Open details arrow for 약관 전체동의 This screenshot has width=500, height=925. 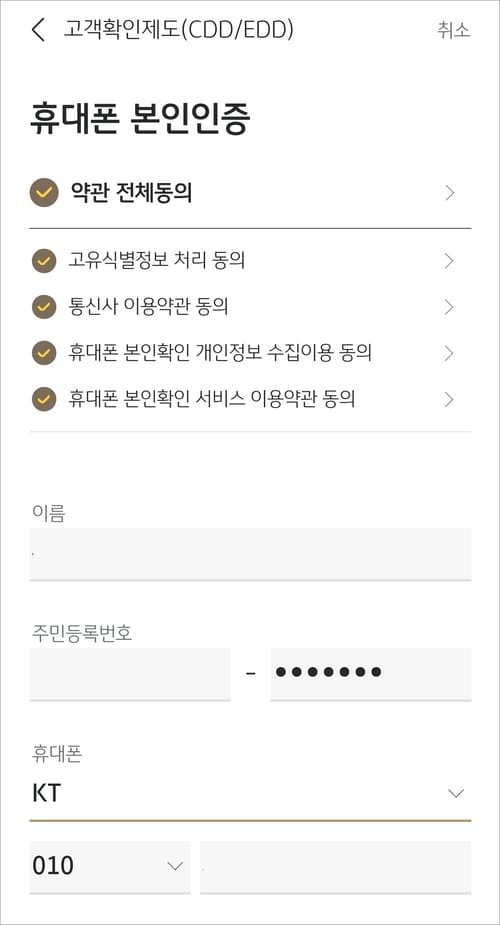(450, 193)
